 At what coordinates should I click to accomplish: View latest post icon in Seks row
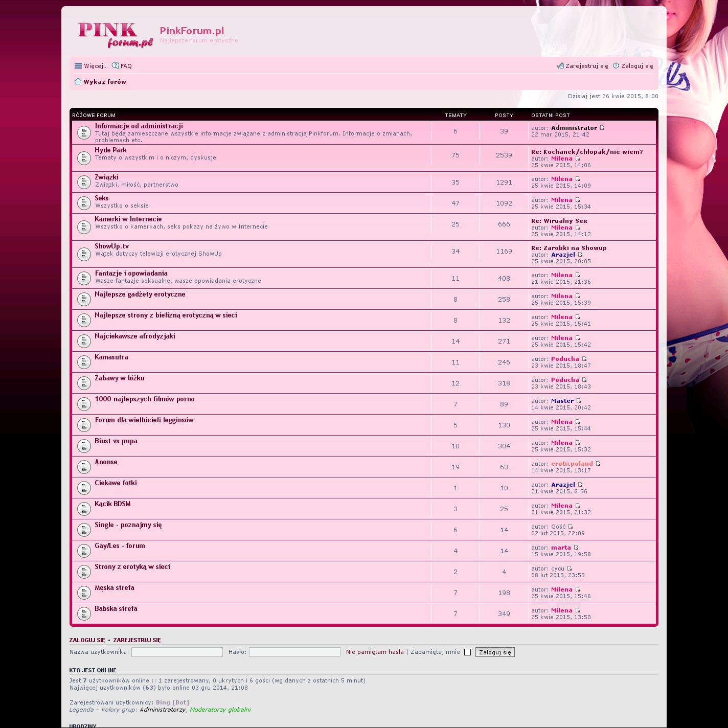(578, 200)
